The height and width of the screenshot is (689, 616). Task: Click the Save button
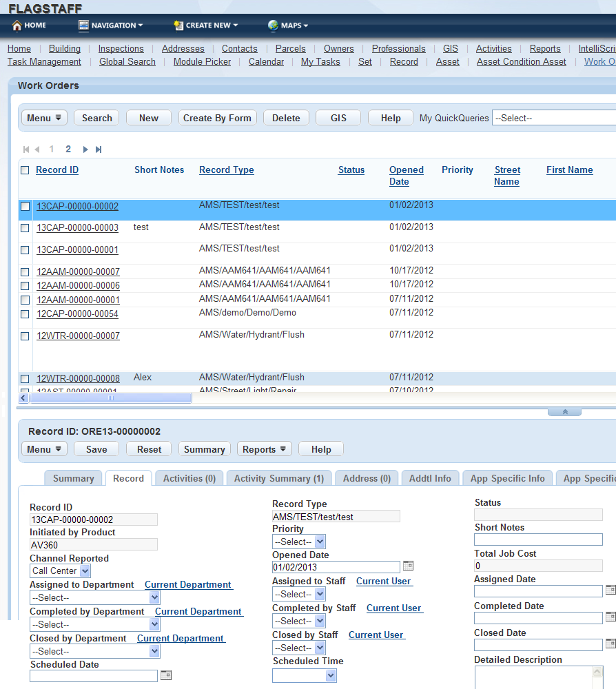point(96,449)
